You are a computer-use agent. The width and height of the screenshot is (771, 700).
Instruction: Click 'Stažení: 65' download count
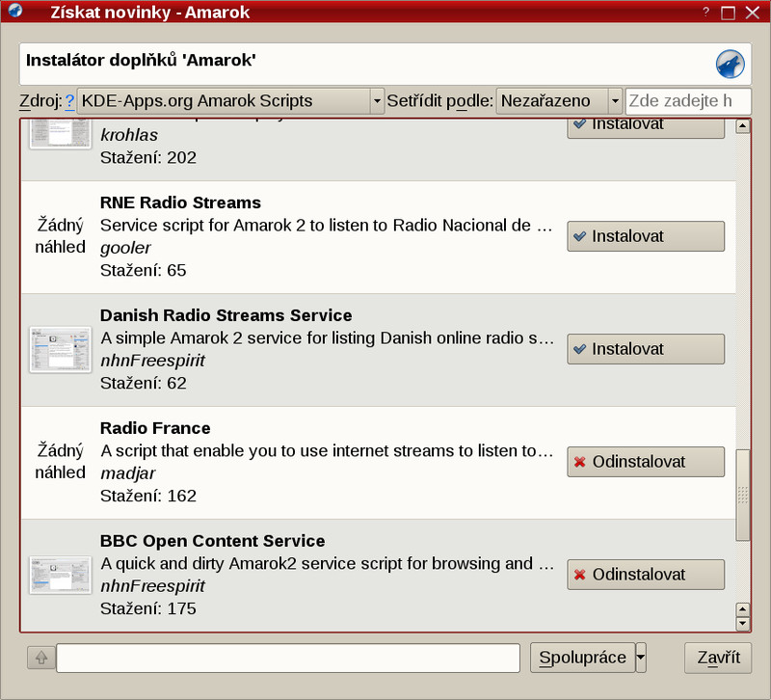(143, 271)
